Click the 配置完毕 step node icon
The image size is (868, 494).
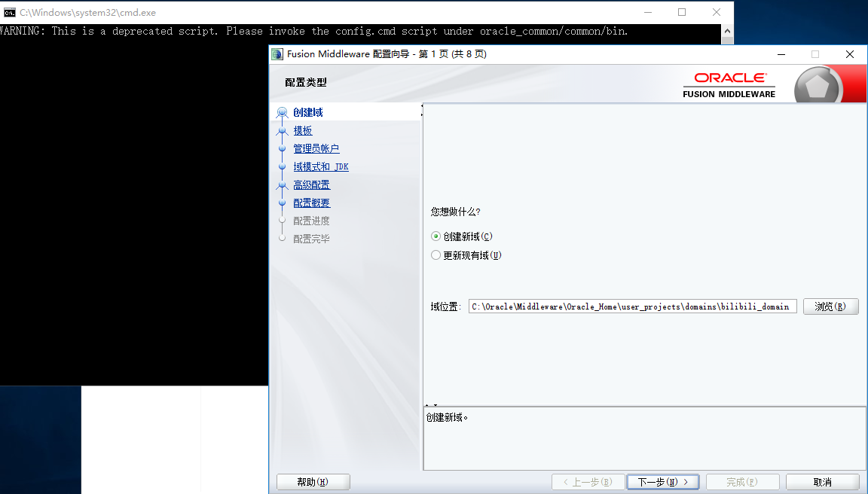283,239
